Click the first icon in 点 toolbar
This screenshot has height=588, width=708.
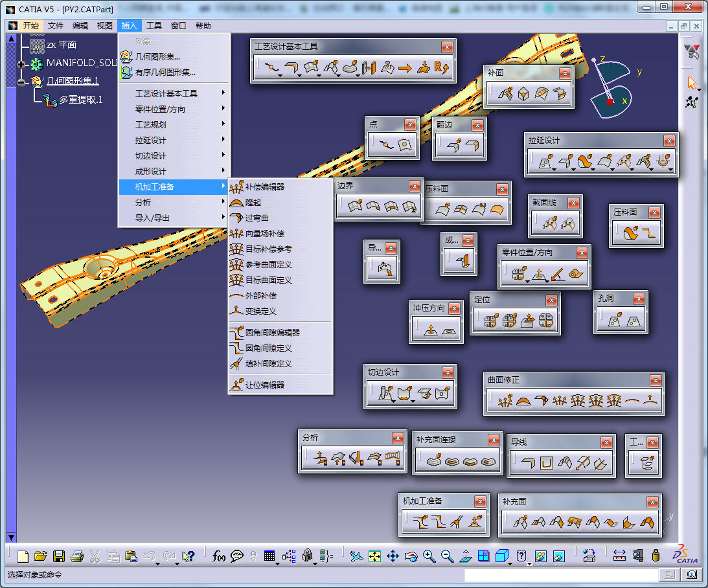point(387,145)
